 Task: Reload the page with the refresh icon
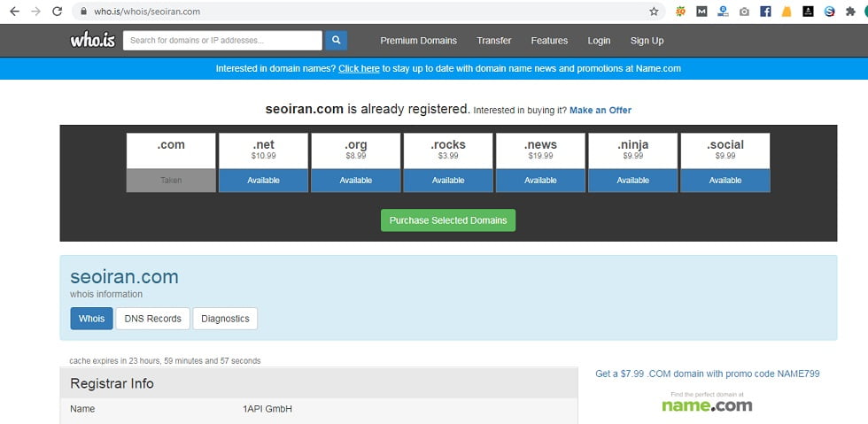pyautogui.click(x=57, y=12)
